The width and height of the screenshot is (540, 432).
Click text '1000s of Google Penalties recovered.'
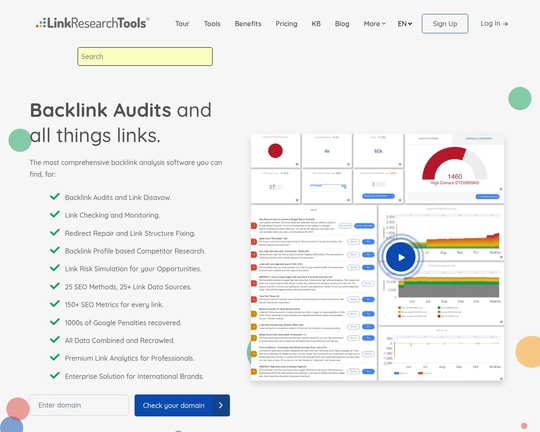click(x=123, y=323)
